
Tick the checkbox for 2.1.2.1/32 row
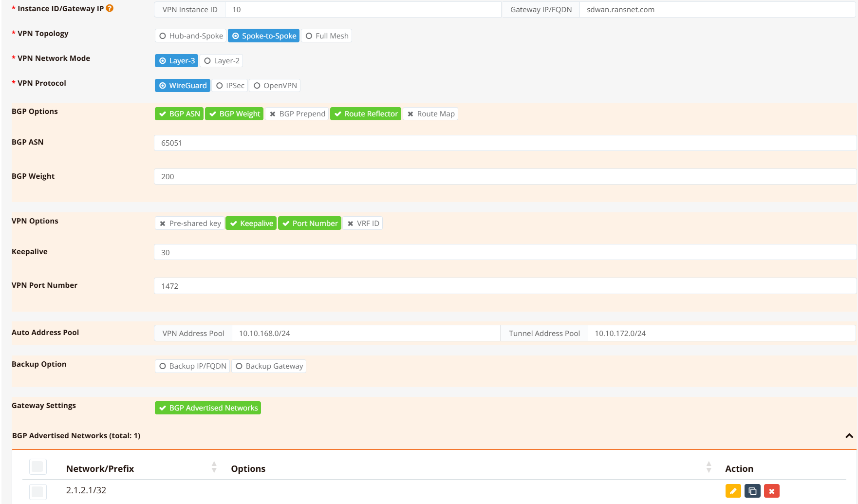tap(37, 491)
